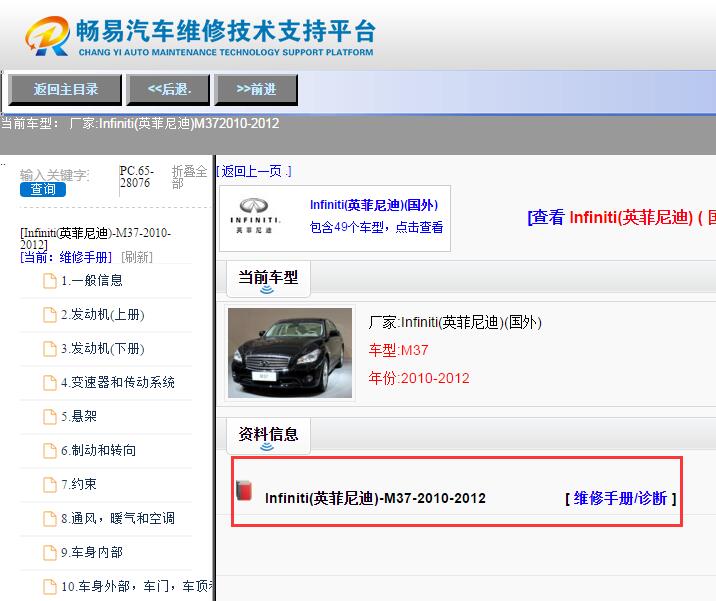The height and width of the screenshot is (601, 716).
Task: Click the black Infiniti M37 car thumbnail
Action: pyautogui.click(x=290, y=352)
